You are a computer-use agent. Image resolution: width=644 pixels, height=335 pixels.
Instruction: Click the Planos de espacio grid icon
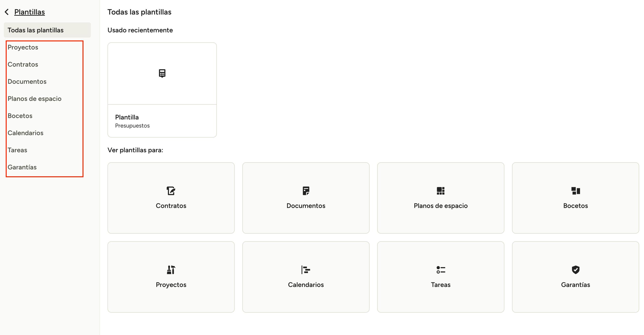[440, 191]
